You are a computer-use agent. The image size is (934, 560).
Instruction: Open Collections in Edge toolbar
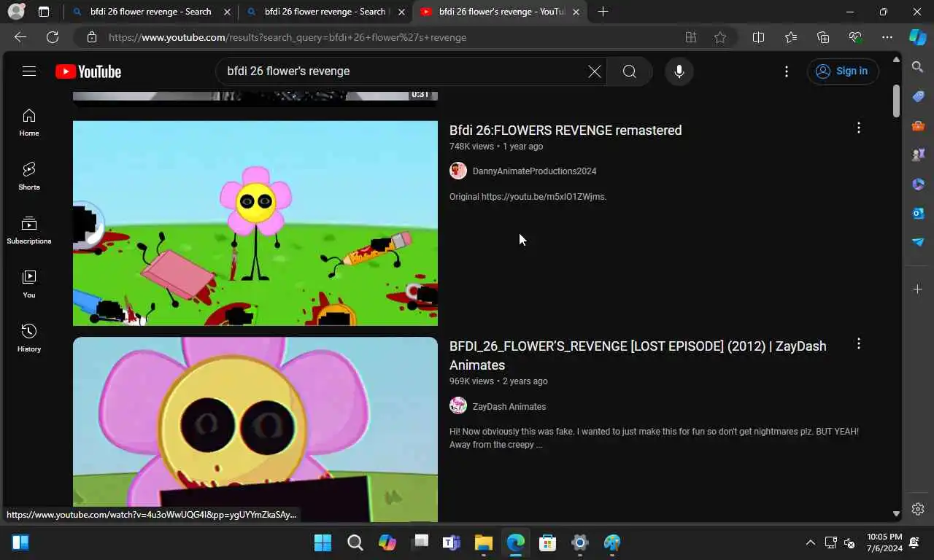point(823,37)
